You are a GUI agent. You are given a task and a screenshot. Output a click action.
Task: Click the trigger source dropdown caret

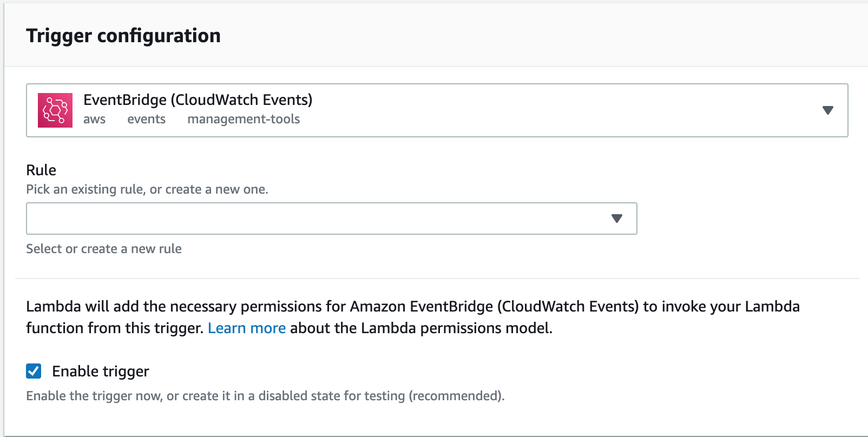click(x=828, y=110)
